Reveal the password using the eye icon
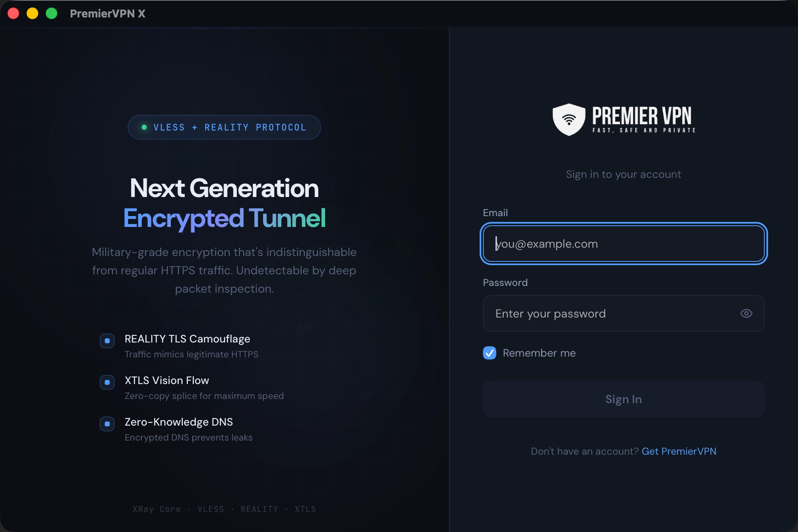This screenshot has width=798, height=532. [x=746, y=313]
